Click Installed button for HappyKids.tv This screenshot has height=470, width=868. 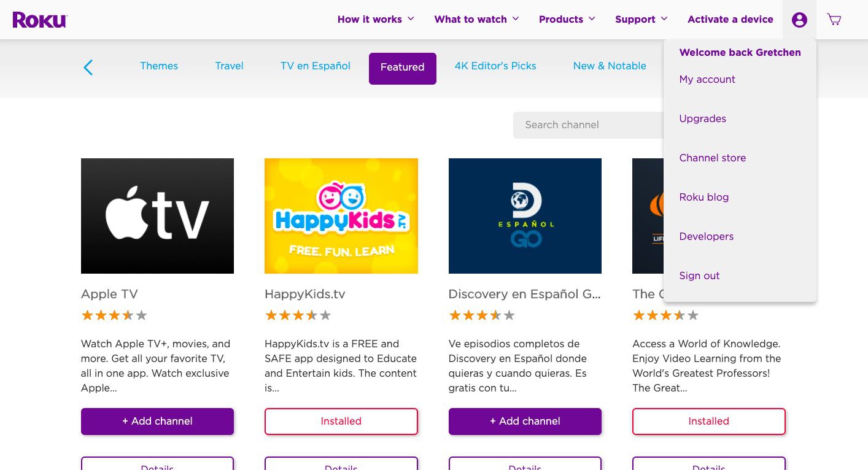341,422
